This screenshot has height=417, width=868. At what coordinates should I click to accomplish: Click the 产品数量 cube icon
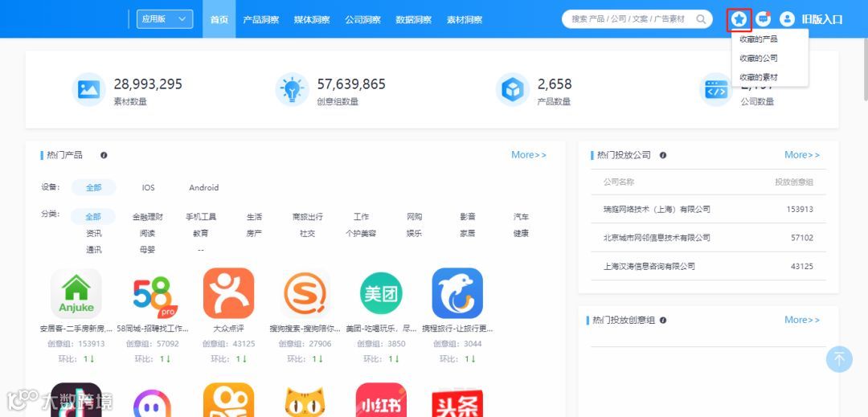pyautogui.click(x=512, y=90)
